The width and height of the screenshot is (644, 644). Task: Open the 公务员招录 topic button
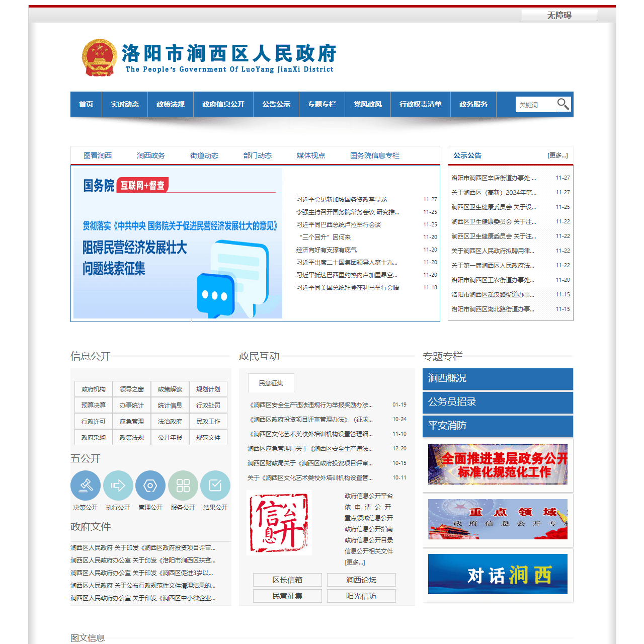click(498, 402)
